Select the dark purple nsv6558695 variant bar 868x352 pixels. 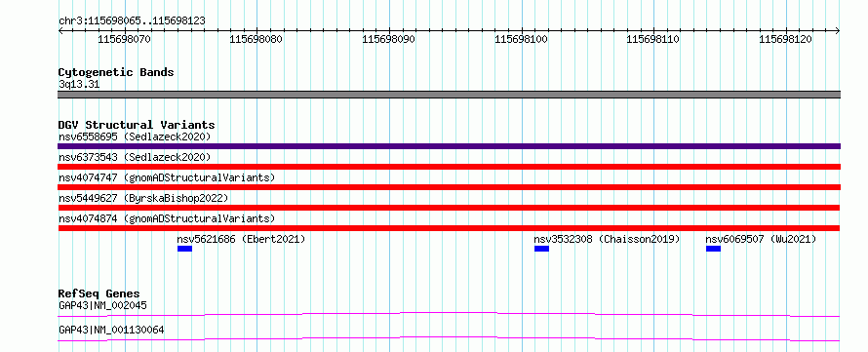click(449, 146)
